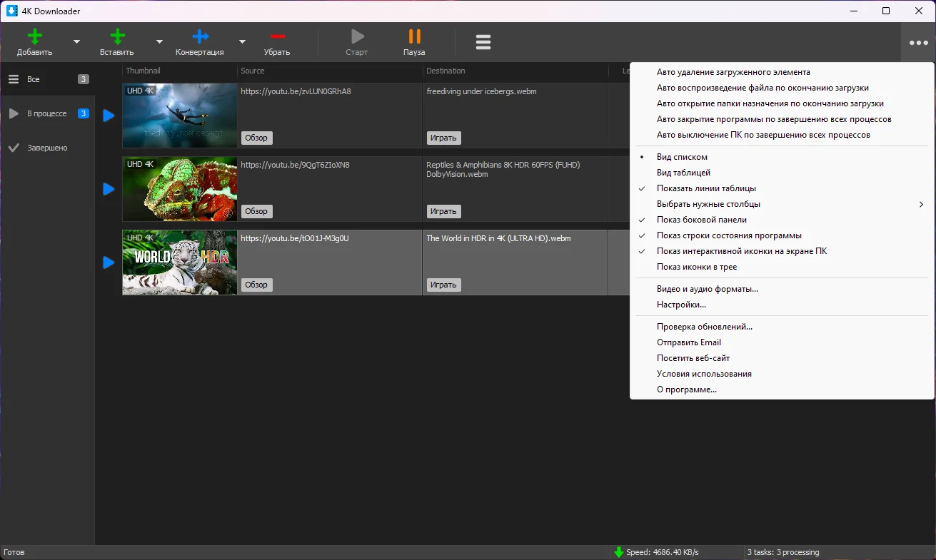Screen dimensions: 936x560
Task: Click Играть button for World in HDR
Action: (x=443, y=285)
